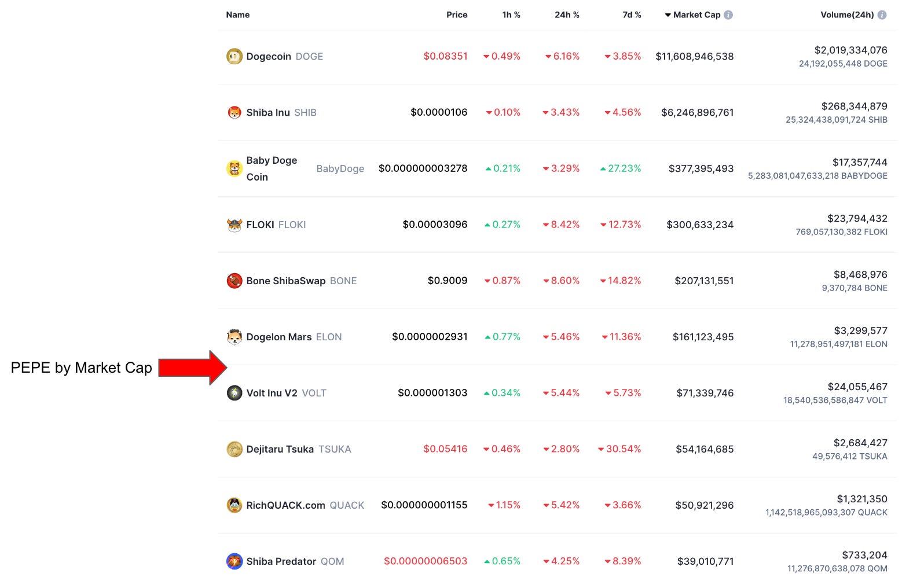Click the Name column header
Screen dimensions: 902x588
tap(237, 14)
